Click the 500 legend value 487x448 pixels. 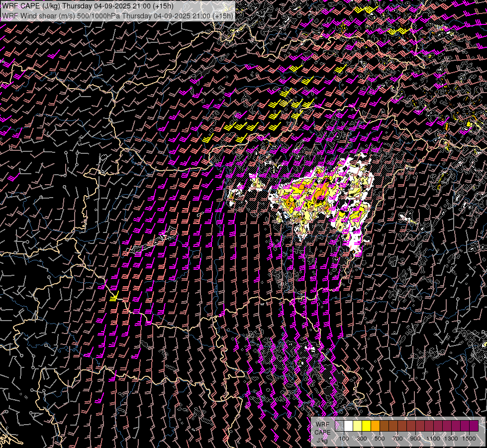pos(380,439)
